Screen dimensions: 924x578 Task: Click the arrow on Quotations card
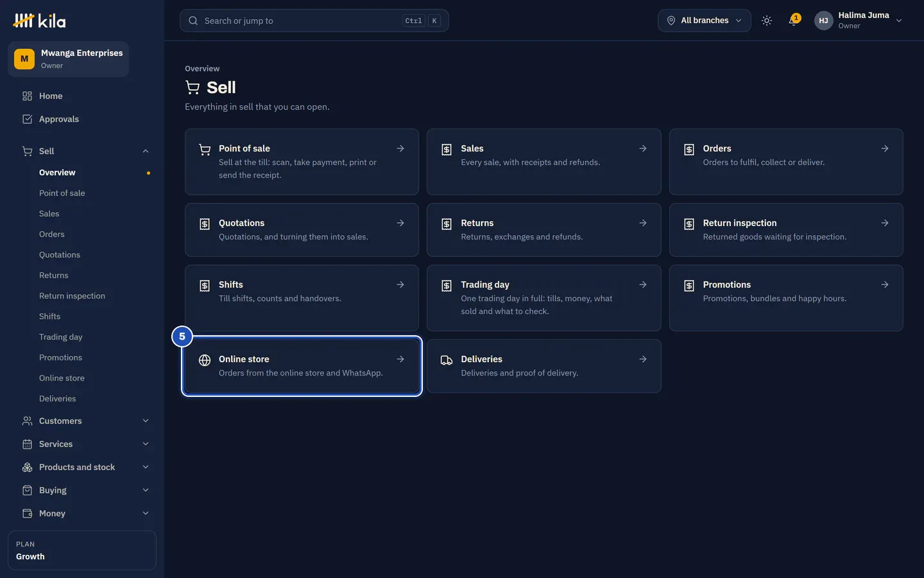[x=400, y=223]
